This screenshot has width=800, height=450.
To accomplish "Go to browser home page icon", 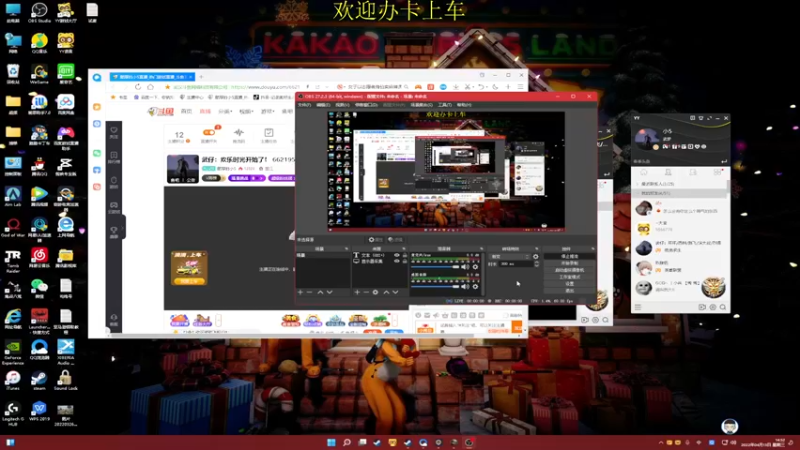I will coord(151,87).
